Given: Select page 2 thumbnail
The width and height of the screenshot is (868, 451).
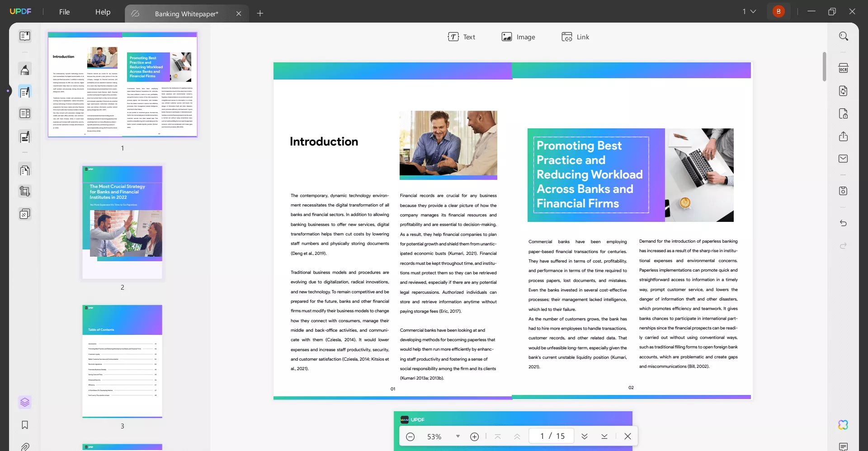Looking at the screenshot, I should [x=122, y=222].
